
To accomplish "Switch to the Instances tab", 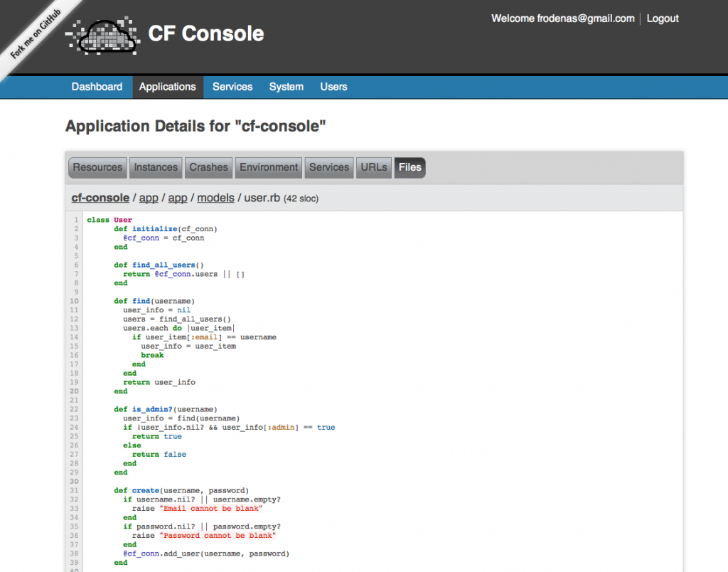I will click(156, 167).
